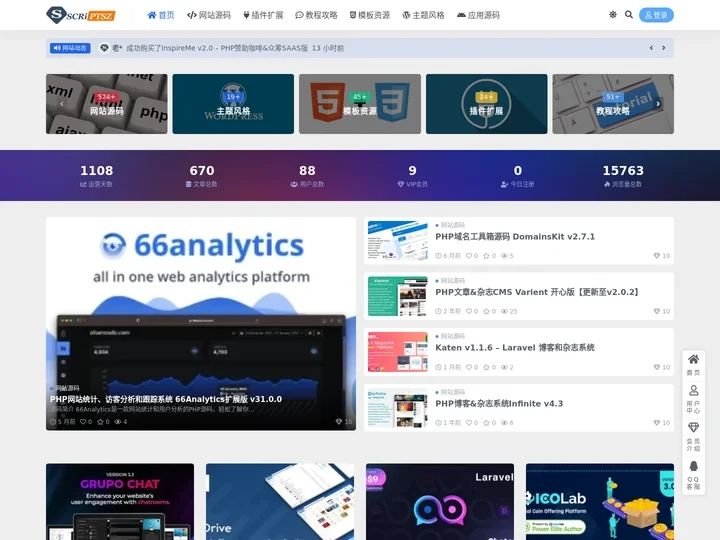The width and height of the screenshot is (720, 540).
Task: Click the 9 VIP会员 statistic
Action: click(x=412, y=176)
